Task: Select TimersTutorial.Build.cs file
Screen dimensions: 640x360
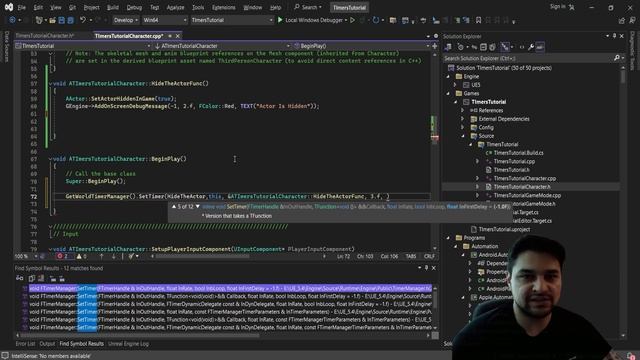Action: (518, 153)
